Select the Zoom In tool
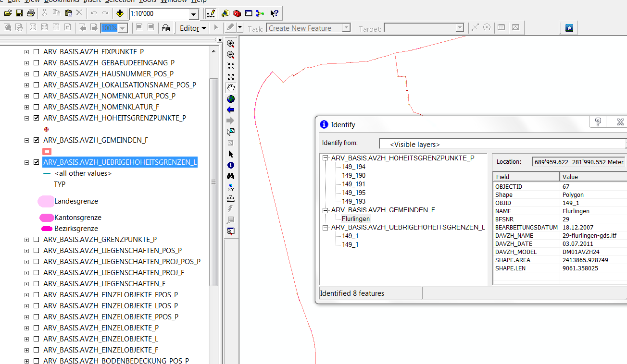The height and width of the screenshot is (364, 627). [x=231, y=44]
